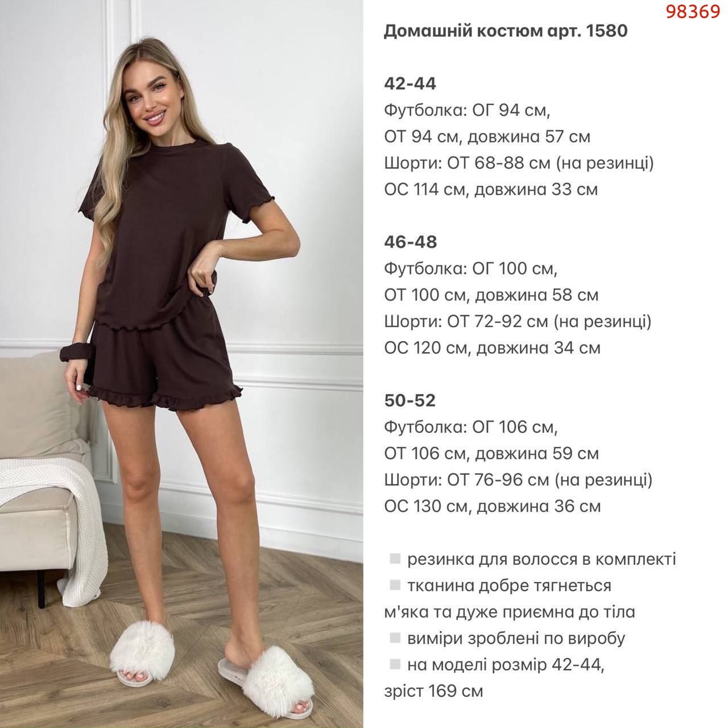Select the title Домашній костюм арт. 1580
The image size is (728, 728).
coord(506,31)
